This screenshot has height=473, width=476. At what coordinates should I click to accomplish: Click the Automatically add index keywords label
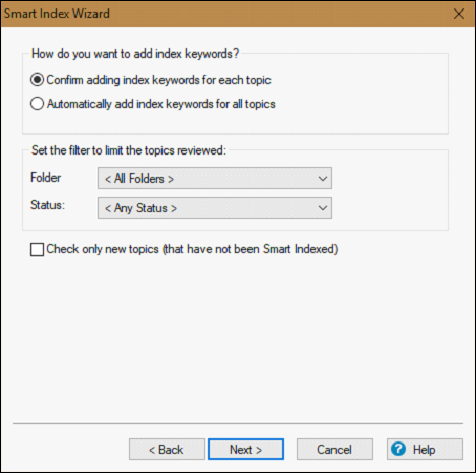(161, 104)
